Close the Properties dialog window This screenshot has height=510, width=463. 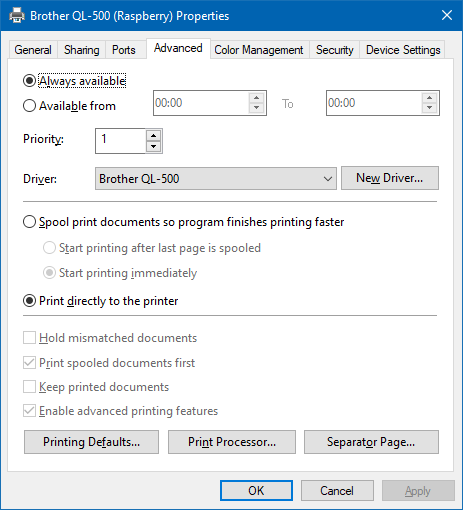click(447, 15)
